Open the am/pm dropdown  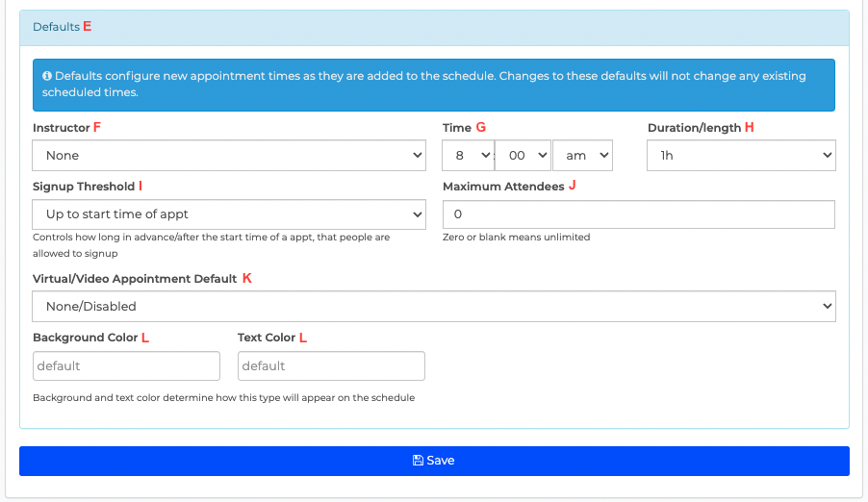(582, 156)
